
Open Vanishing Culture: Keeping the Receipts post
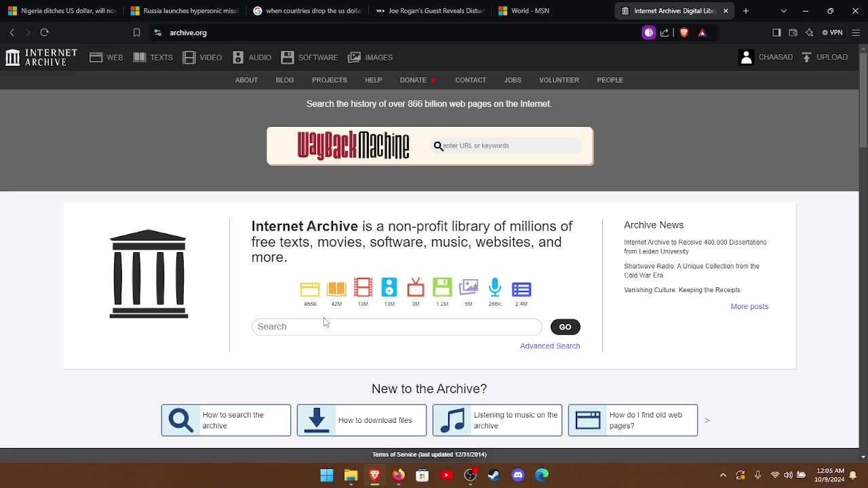[x=682, y=290]
